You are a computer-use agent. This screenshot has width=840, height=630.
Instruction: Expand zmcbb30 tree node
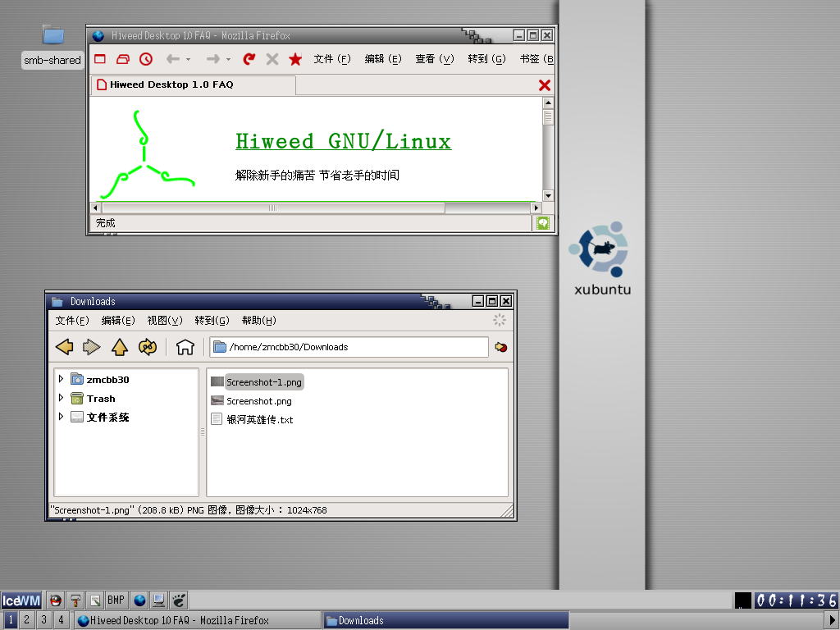pos(61,379)
